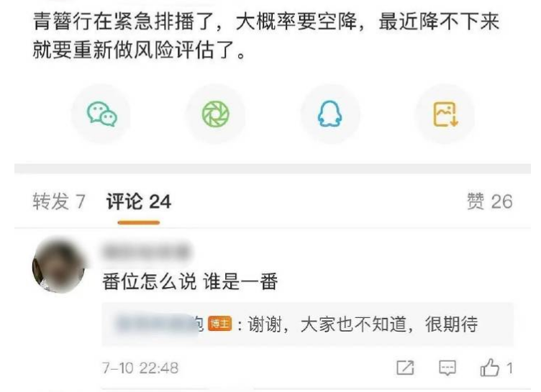Image resolution: width=541 pixels, height=392 pixels.
Task: Share post via QQ penguin icon
Action: click(x=329, y=114)
